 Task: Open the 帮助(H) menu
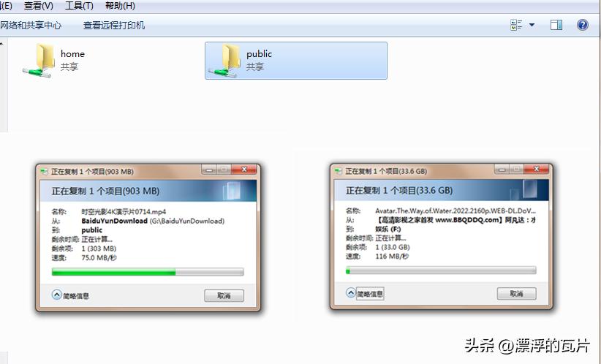(x=120, y=6)
